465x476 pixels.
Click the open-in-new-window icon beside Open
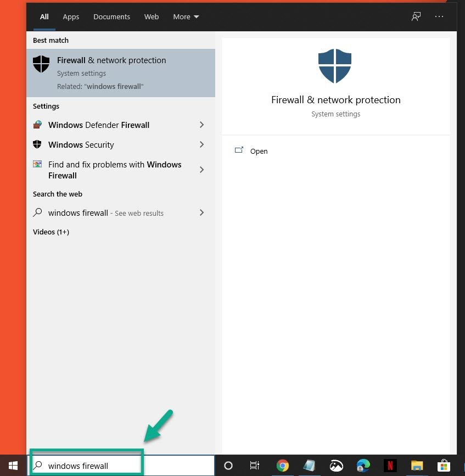pyautogui.click(x=239, y=150)
